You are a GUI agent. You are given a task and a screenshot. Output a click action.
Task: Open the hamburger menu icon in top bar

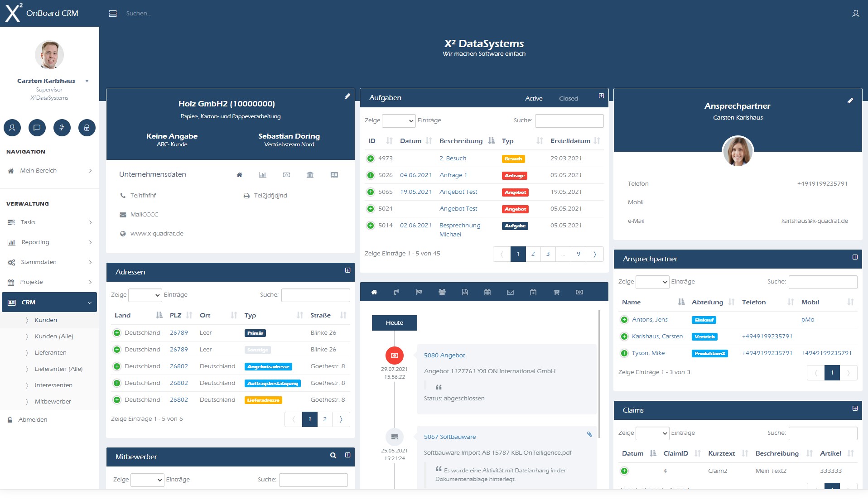point(113,14)
